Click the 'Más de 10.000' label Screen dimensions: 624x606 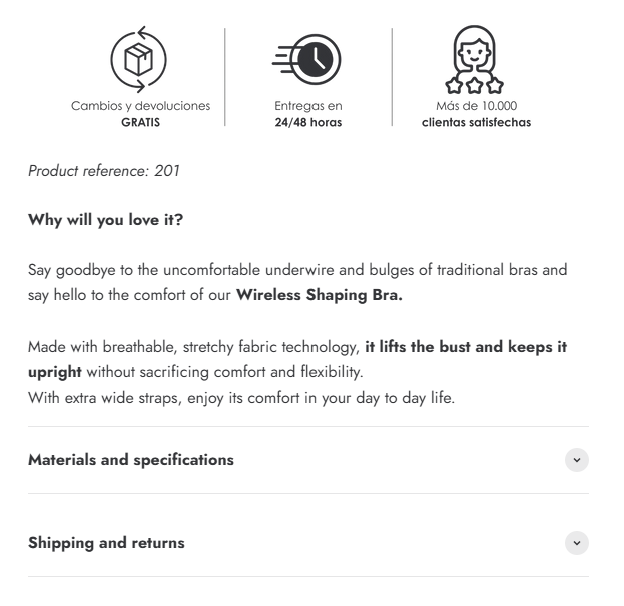tap(476, 107)
